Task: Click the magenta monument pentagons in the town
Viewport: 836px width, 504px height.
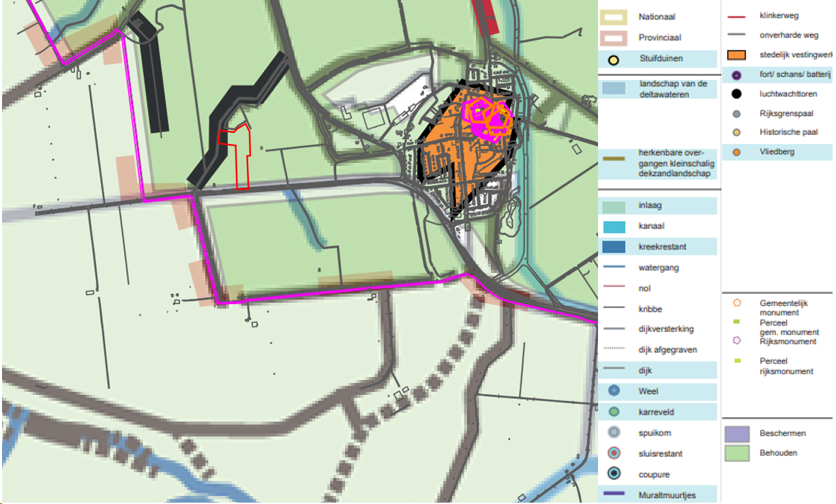Action: [x=488, y=117]
